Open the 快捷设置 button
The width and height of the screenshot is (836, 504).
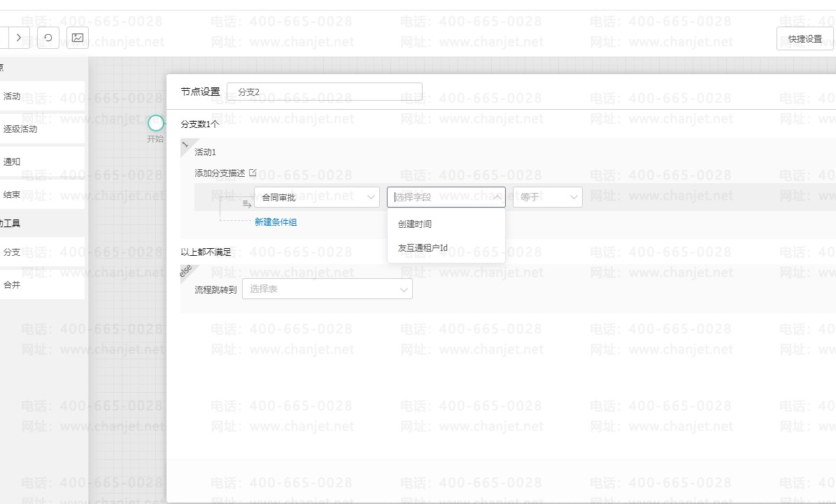pyautogui.click(x=805, y=39)
